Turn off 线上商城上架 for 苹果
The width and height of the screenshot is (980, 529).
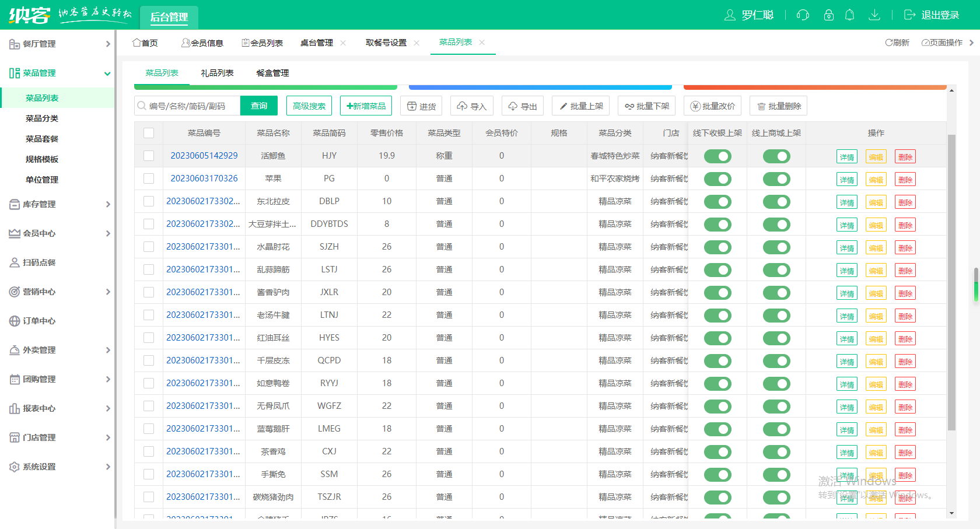coord(776,178)
